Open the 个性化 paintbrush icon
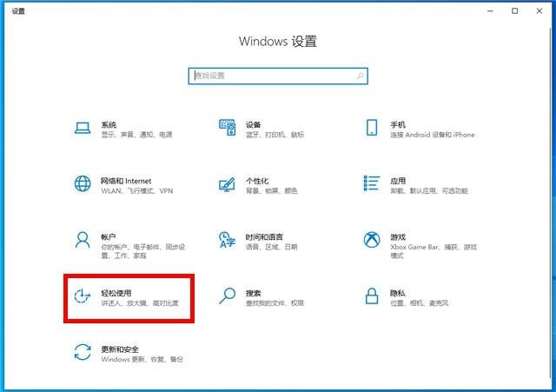Screen dimensions: 556x392 tap(227, 184)
